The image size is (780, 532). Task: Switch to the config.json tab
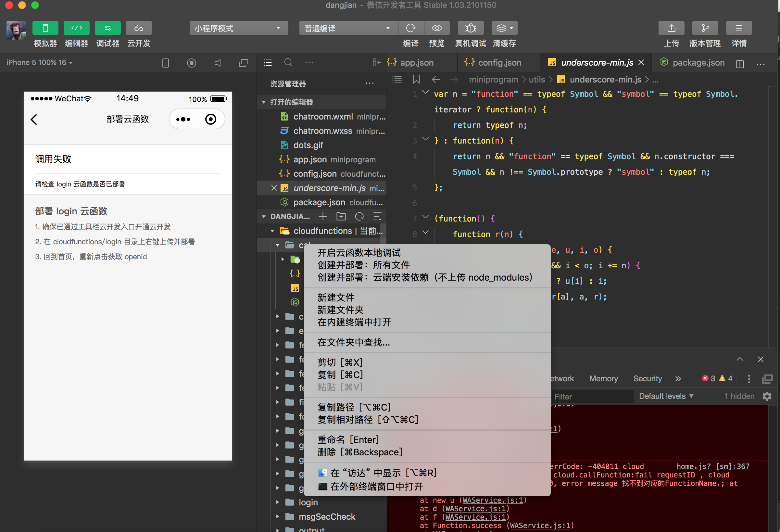click(499, 63)
